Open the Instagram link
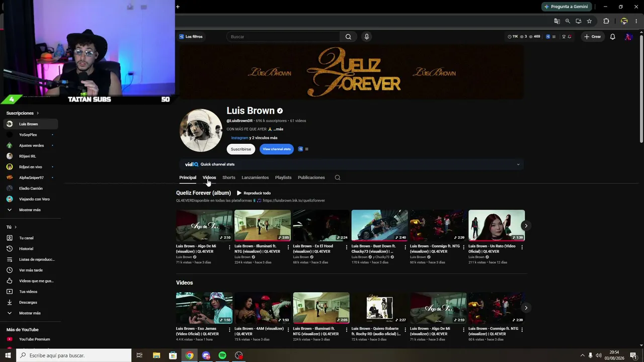Viewport: 644px width, 362px height. click(239, 138)
